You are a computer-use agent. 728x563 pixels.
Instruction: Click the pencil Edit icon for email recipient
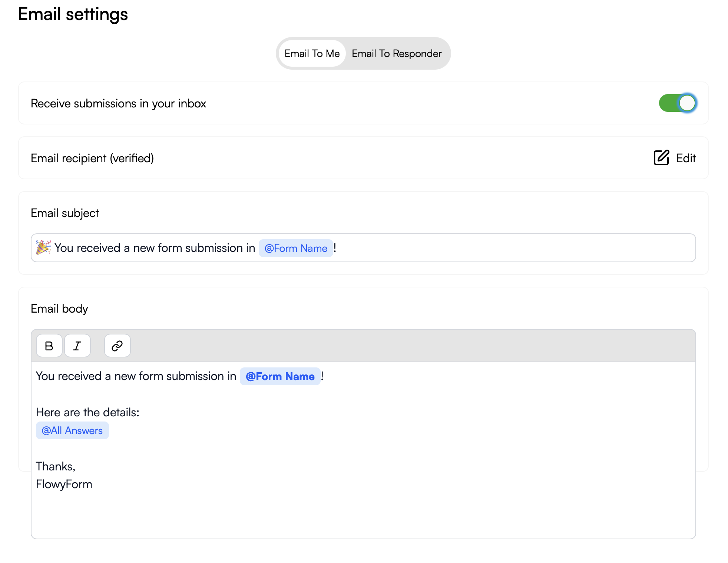pyautogui.click(x=662, y=158)
